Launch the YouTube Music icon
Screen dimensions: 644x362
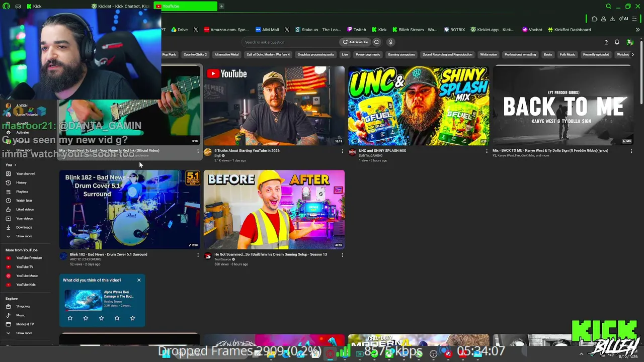click(8, 276)
